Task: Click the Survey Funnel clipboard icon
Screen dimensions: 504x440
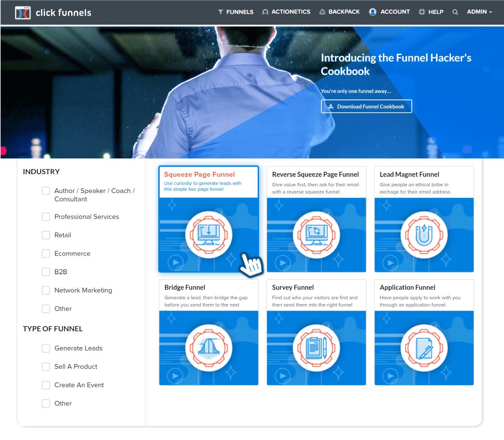Action: point(316,347)
